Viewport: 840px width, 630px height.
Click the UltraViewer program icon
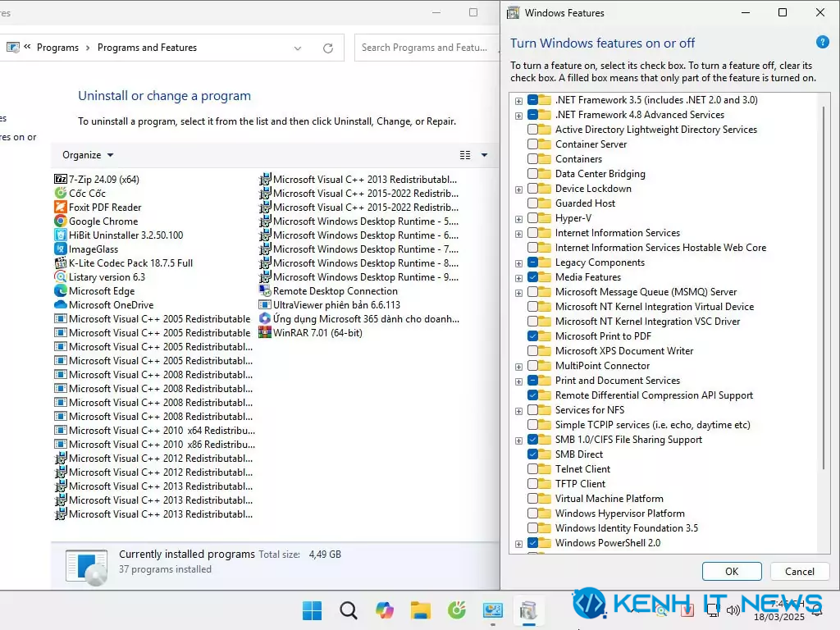click(265, 304)
